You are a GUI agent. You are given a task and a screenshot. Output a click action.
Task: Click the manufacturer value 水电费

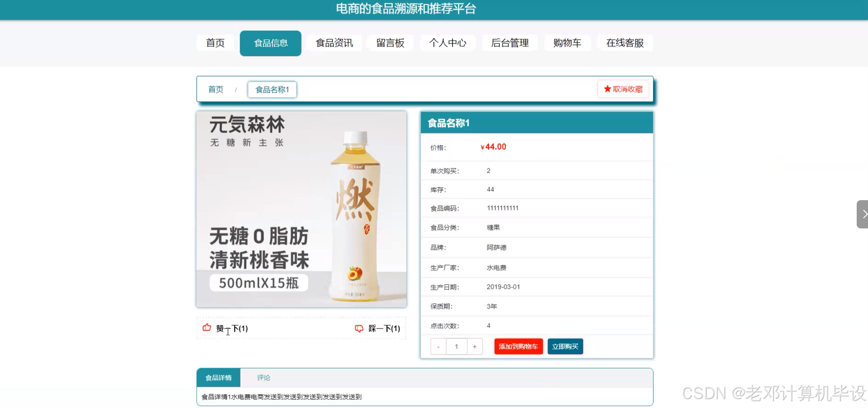pos(496,268)
